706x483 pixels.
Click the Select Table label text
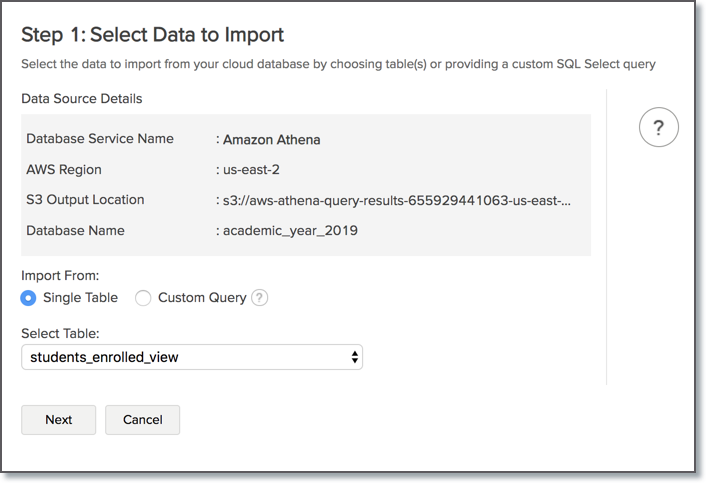click(61, 334)
